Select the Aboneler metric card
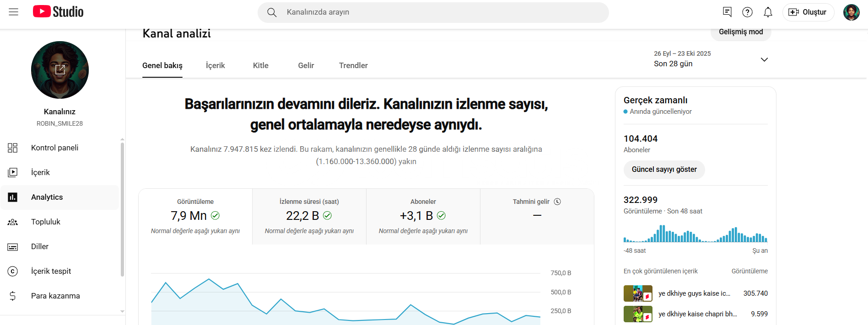 (x=423, y=216)
